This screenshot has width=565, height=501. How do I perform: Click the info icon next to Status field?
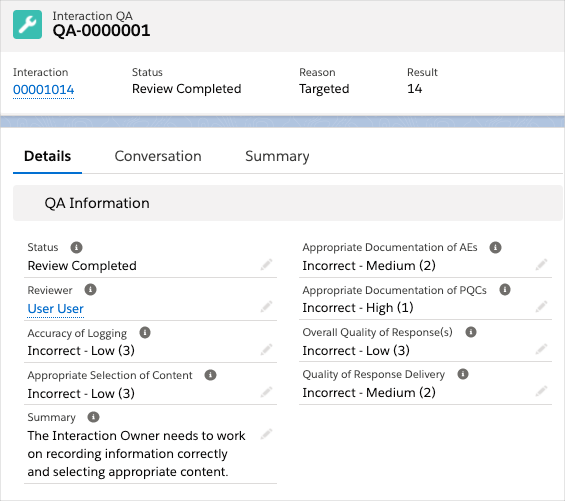(76, 248)
